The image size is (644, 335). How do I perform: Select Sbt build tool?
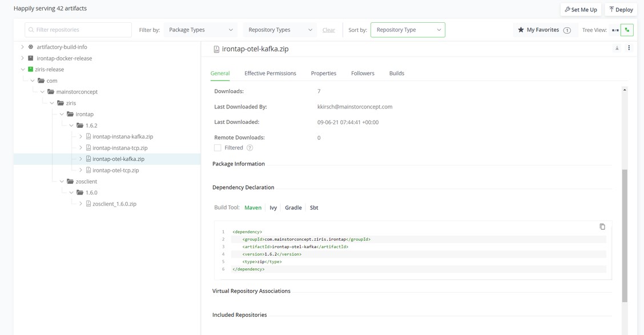coord(314,208)
